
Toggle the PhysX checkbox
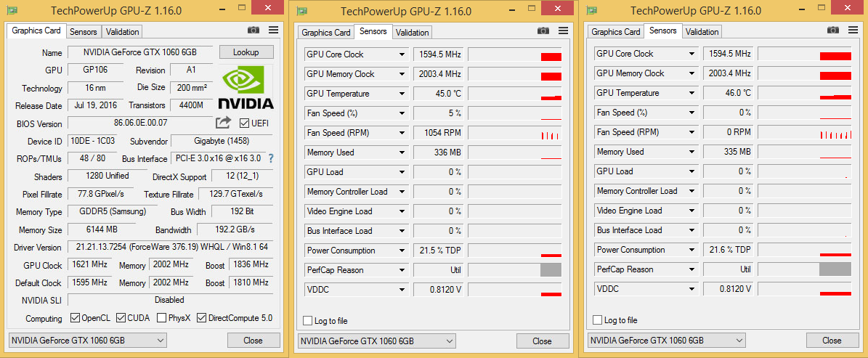pos(162,318)
